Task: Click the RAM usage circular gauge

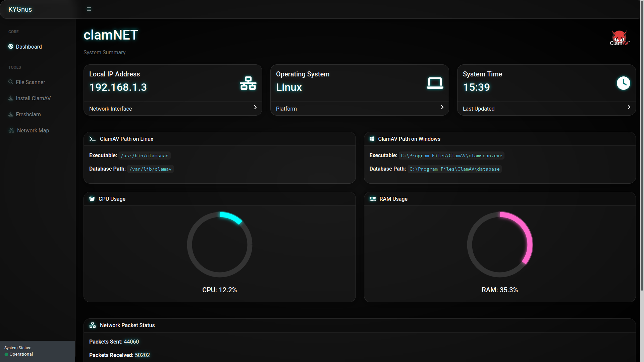Action: pos(500,244)
